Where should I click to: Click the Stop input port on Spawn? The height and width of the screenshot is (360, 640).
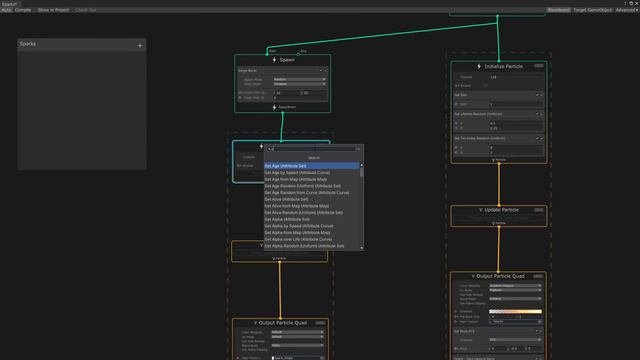tap(298, 53)
